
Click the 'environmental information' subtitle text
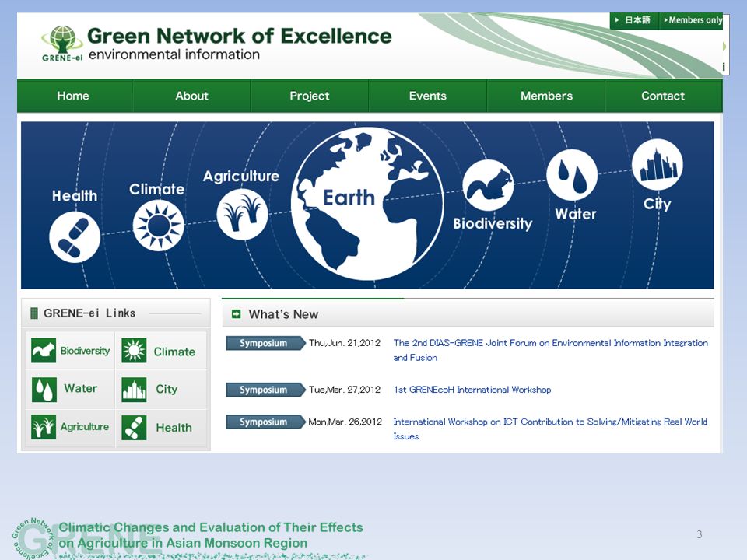pos(174,54)
